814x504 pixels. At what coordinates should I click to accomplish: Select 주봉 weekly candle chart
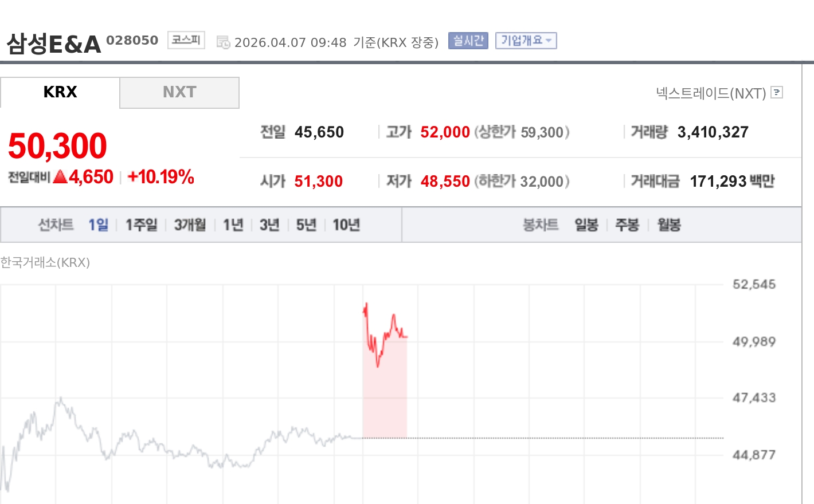627,225
